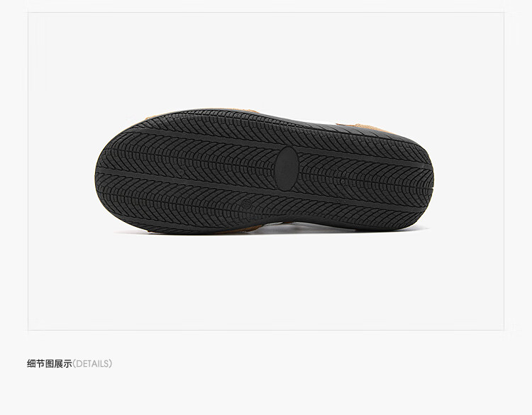Click the white stripe on shoe side
The image size is (532, 415).
pos(325,121)
